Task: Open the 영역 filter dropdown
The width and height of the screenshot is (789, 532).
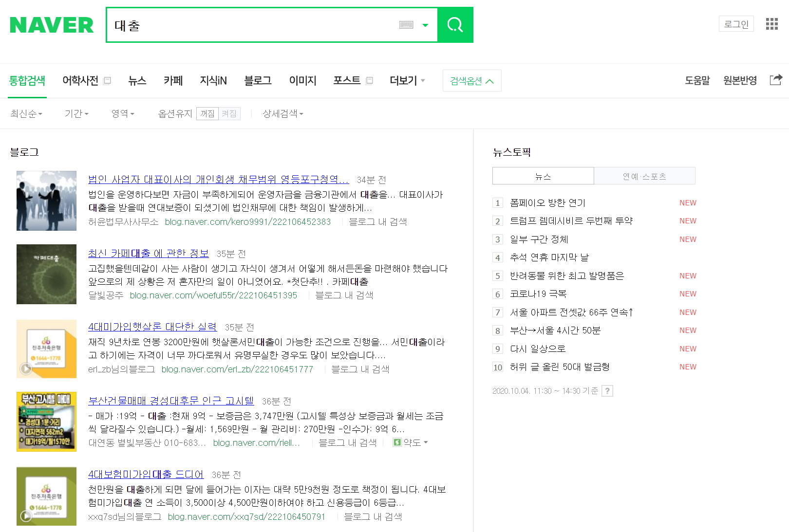Action: tap(123, 113)
